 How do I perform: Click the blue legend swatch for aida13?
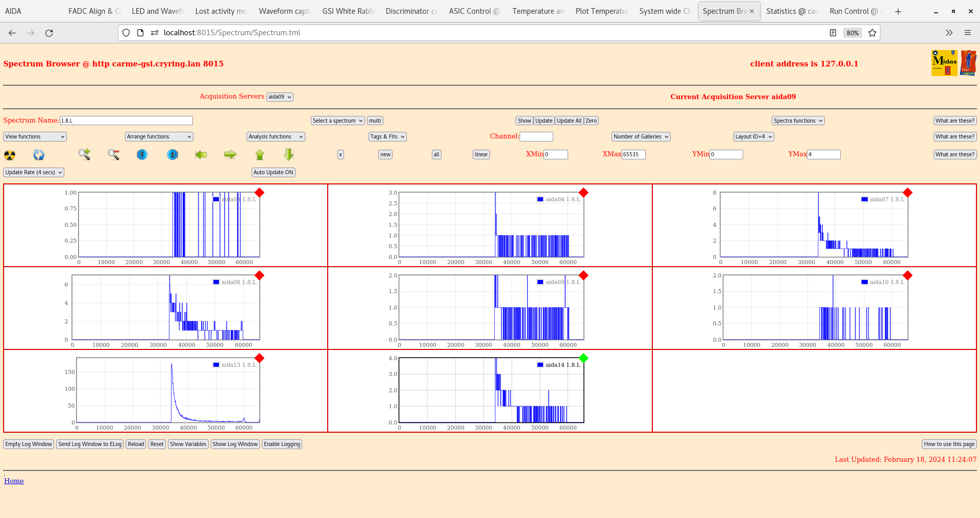216,365
